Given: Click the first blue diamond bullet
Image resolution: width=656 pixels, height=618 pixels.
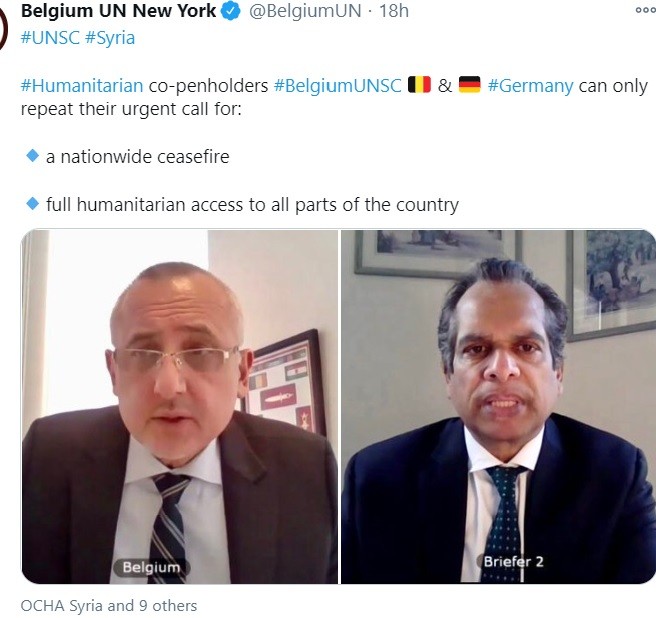Looking at the screenshot, I should tap(33, 156).
